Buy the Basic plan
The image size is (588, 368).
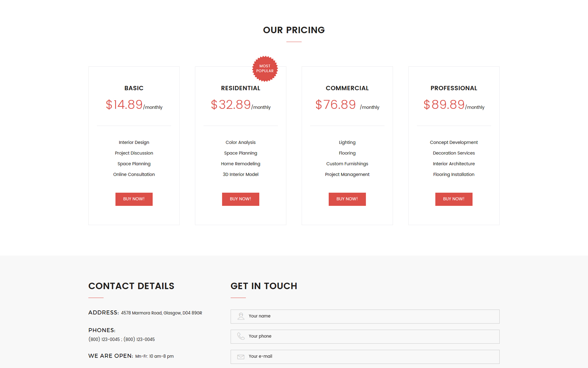click(134, 199)
